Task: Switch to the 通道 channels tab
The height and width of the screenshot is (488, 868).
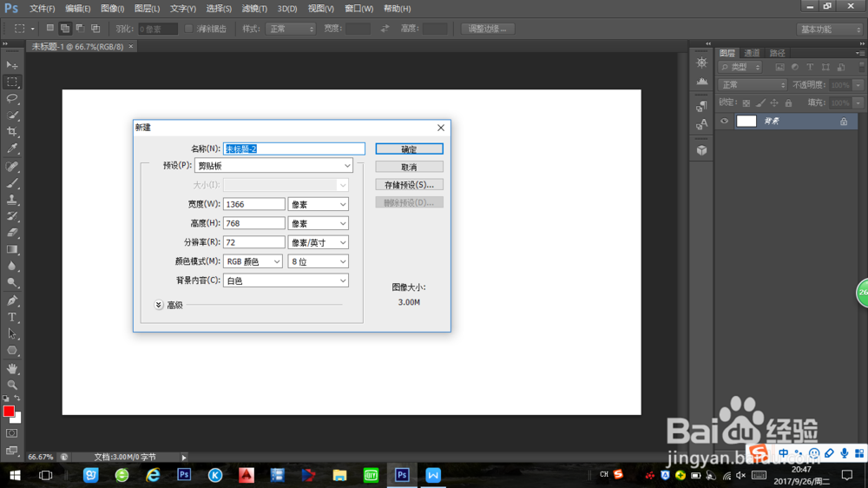Action: 752,53
